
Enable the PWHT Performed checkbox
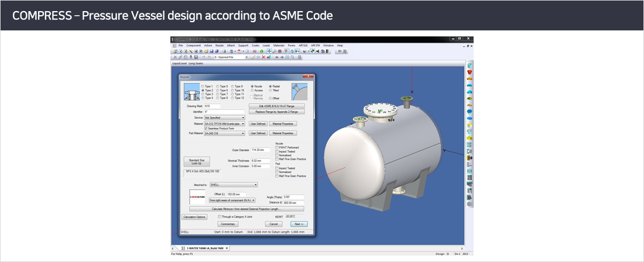coord(277,147)
